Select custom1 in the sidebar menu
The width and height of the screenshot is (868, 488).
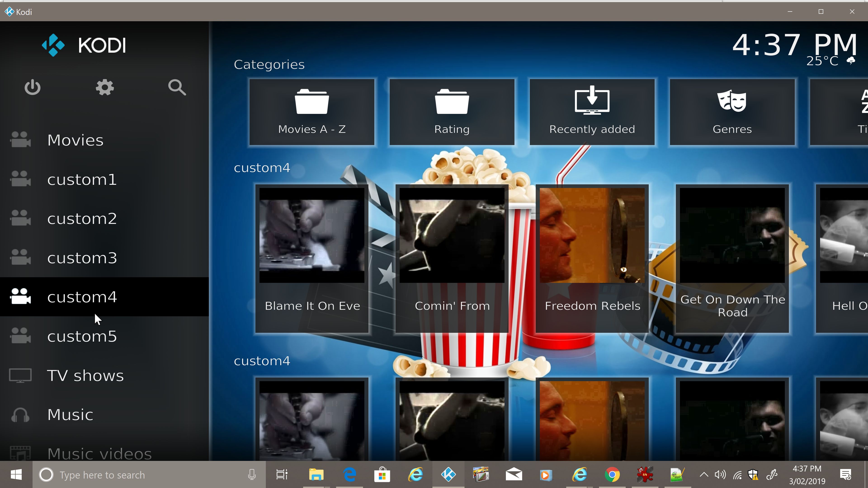click(x=104, y=179)
